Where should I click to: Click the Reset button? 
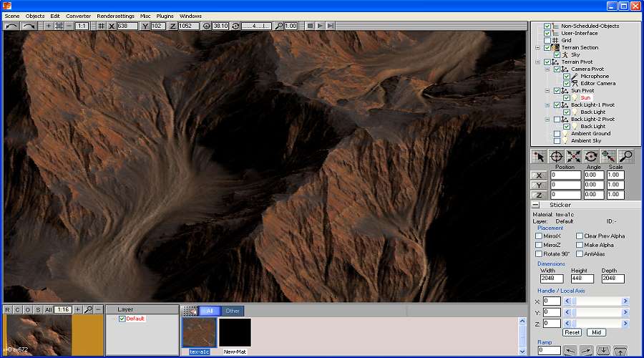click(x=572, y=332)
